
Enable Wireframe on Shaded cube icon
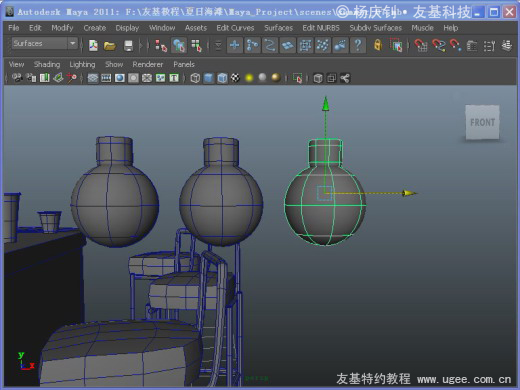(x=222, y=78)
